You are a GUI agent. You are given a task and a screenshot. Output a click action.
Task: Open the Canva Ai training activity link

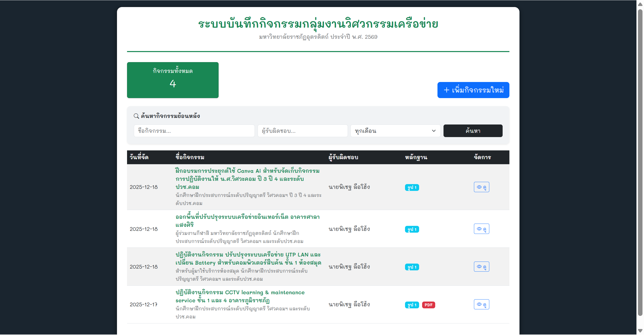click(x=247, y=179)
